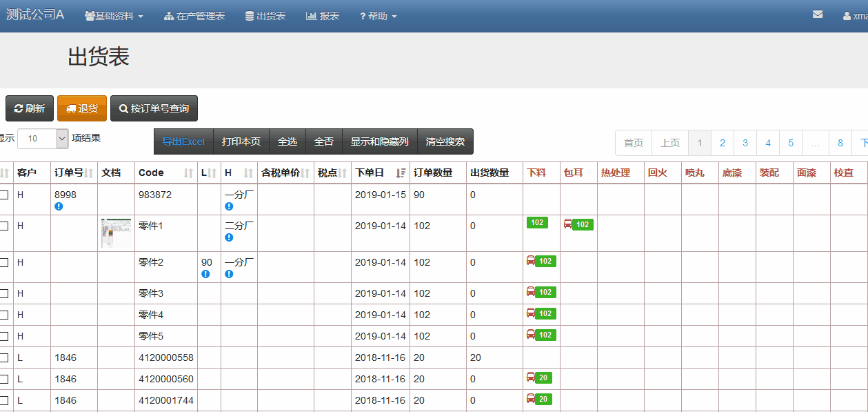Click the 导出Excel button
The width and height of the screenshot is (868, 412).
point(183,141)
